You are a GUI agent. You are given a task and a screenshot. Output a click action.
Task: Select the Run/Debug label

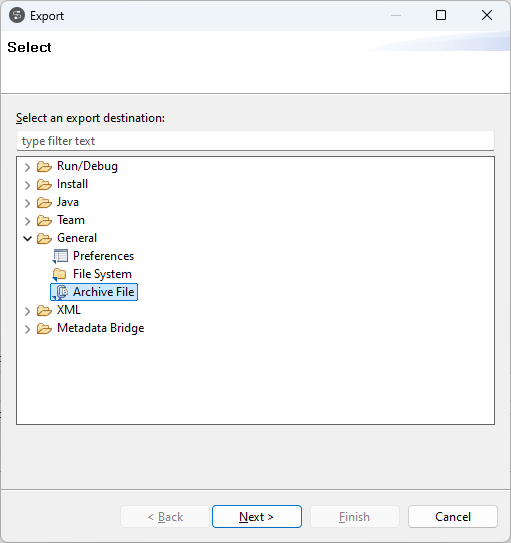coord(87,166)
